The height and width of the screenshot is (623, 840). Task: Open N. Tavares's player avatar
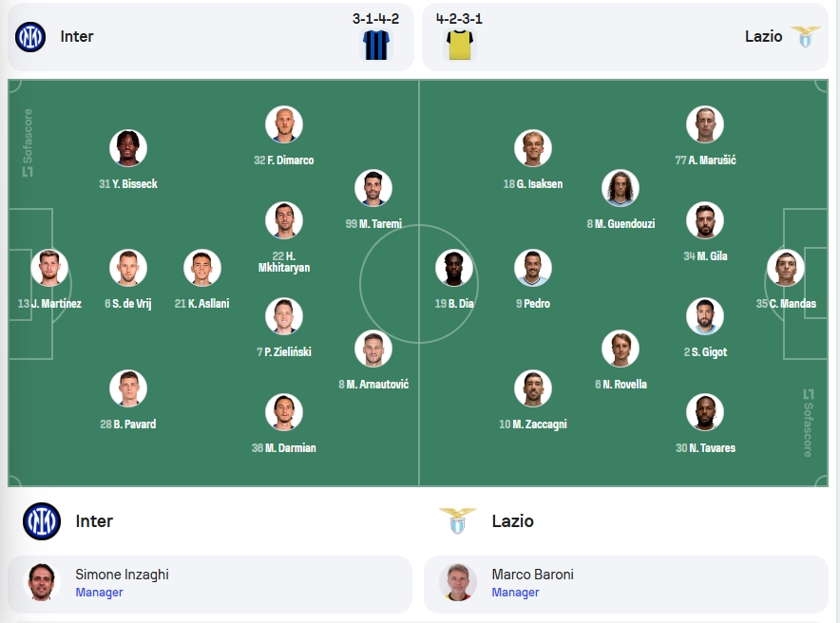click(705, 412)
